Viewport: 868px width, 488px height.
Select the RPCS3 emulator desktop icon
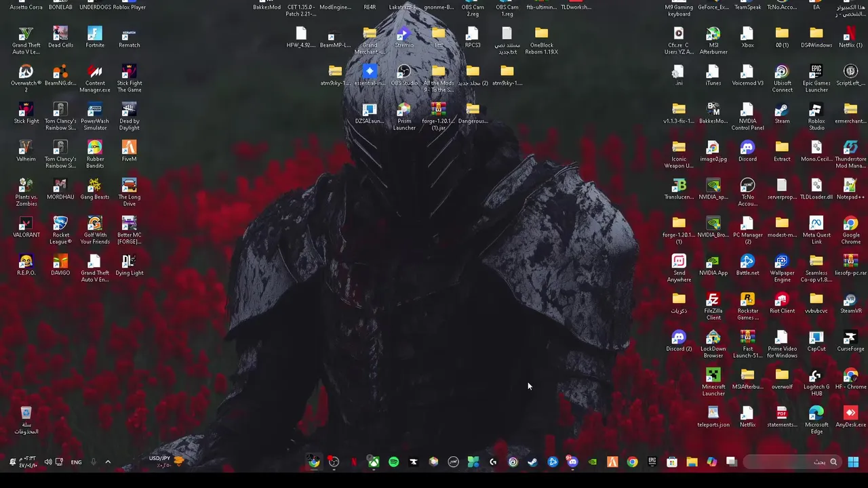[473, 37]
